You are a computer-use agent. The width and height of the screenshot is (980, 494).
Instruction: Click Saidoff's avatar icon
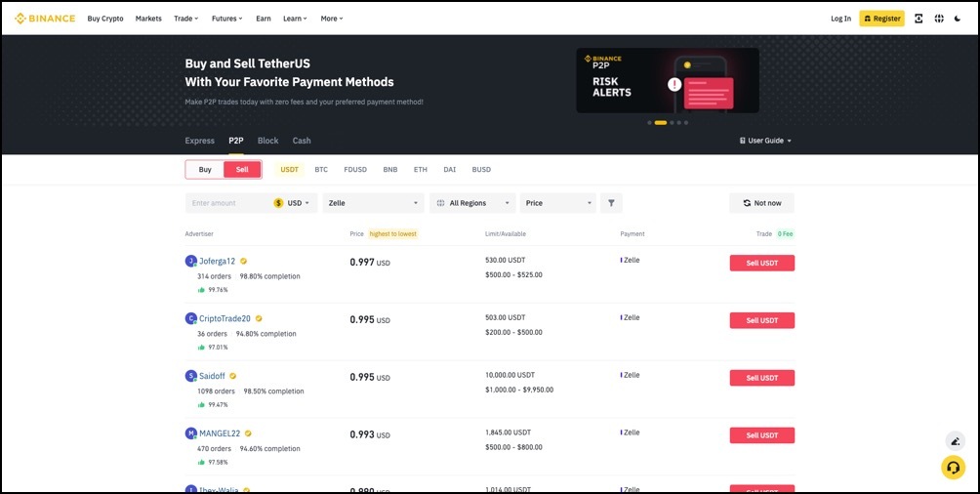[190, 376]
